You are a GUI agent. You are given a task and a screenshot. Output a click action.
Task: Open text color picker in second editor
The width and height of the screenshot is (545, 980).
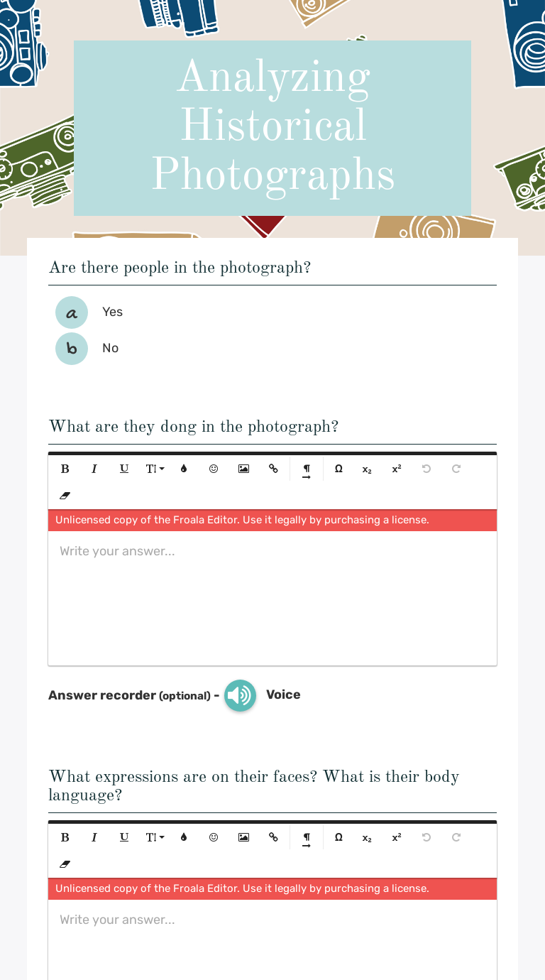click(184, 837)
